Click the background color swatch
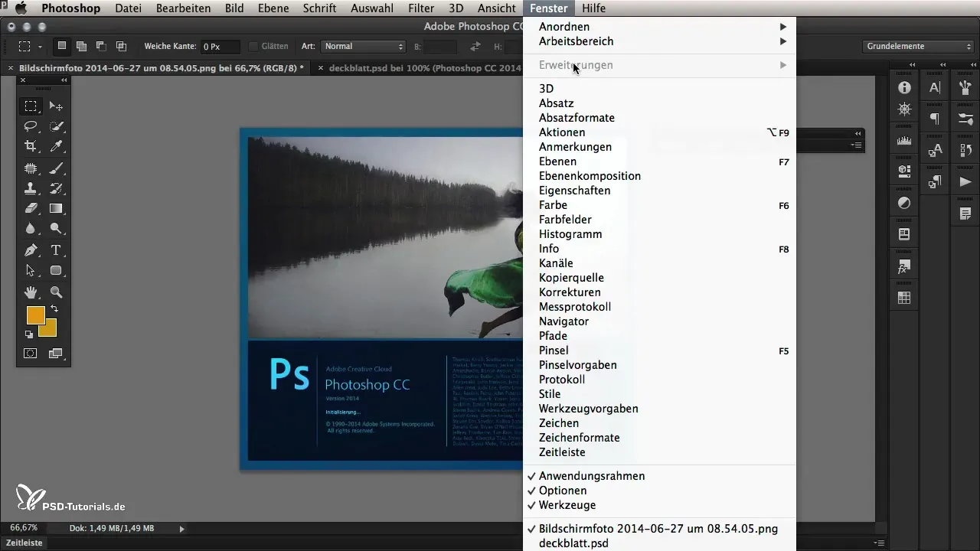This screenshot has height=551, width=980. point(51,330)
